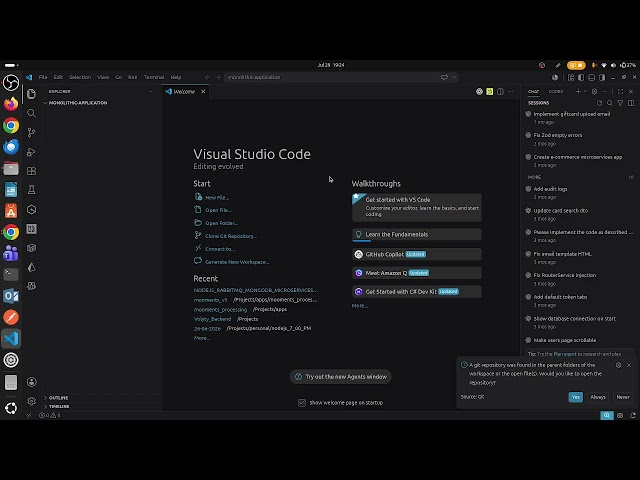Viewport: 640px width, 480px height.
Task: Expand the TIMELINE section
Action: click(101, 407)
